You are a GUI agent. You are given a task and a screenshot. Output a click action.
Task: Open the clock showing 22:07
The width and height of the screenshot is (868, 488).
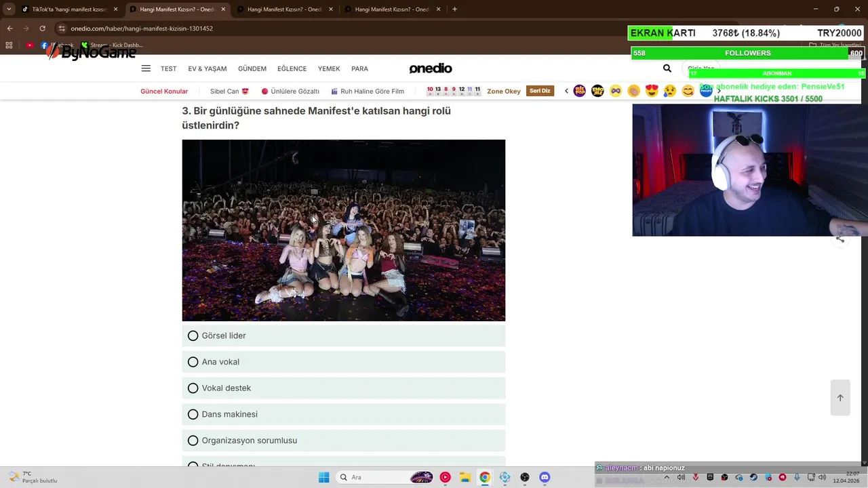tap(848, 477)
